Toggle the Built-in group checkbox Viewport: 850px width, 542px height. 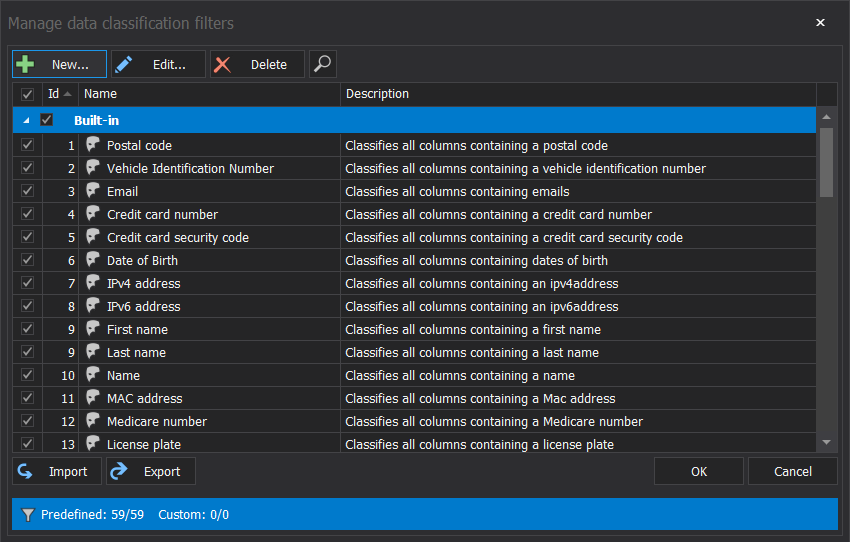[47, 120]
